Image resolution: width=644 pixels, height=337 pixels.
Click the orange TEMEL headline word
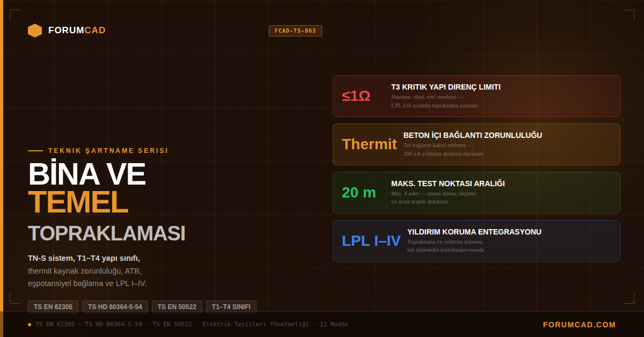pyautogui.click(x=78, y=202)
